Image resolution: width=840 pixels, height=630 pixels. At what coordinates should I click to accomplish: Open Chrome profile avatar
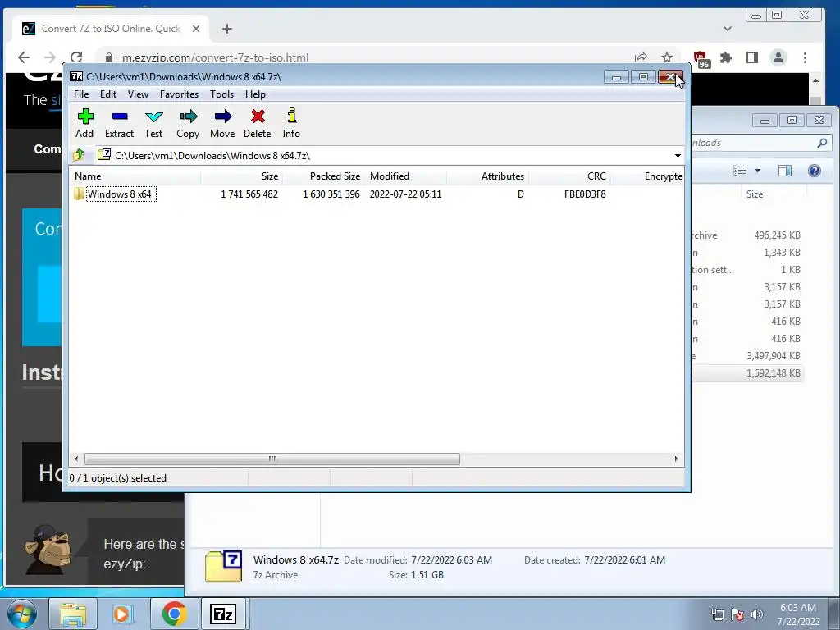point(778,57)
